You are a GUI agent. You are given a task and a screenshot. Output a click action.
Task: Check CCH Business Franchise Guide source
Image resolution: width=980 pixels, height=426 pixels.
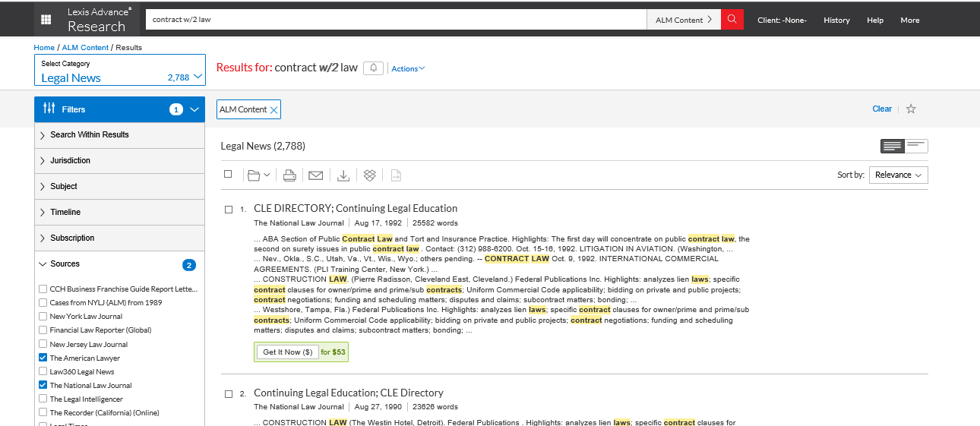43,289
